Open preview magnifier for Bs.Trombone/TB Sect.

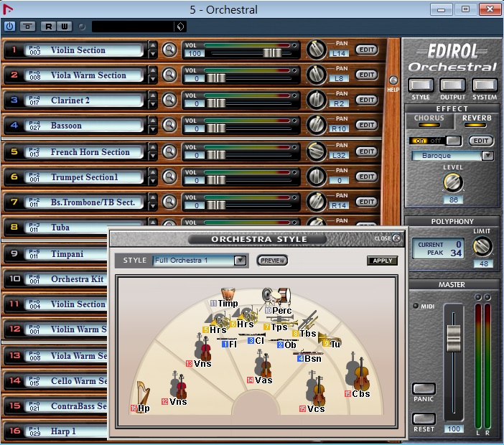click(169, 202)
